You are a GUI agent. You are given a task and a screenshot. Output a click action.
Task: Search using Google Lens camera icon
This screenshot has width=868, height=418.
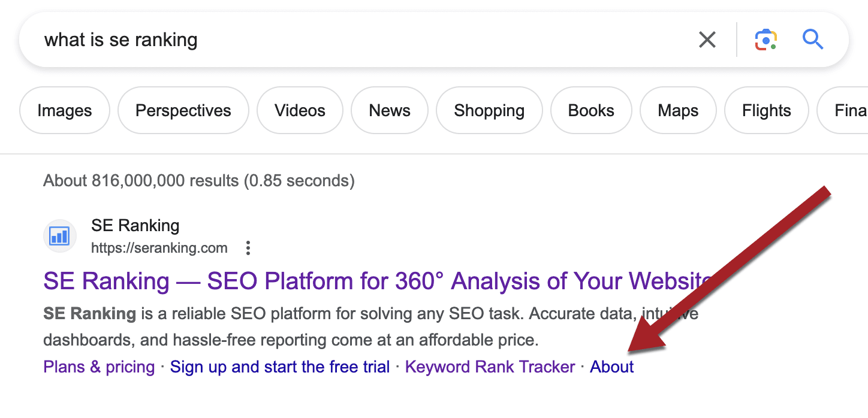(x=765, y=40)
